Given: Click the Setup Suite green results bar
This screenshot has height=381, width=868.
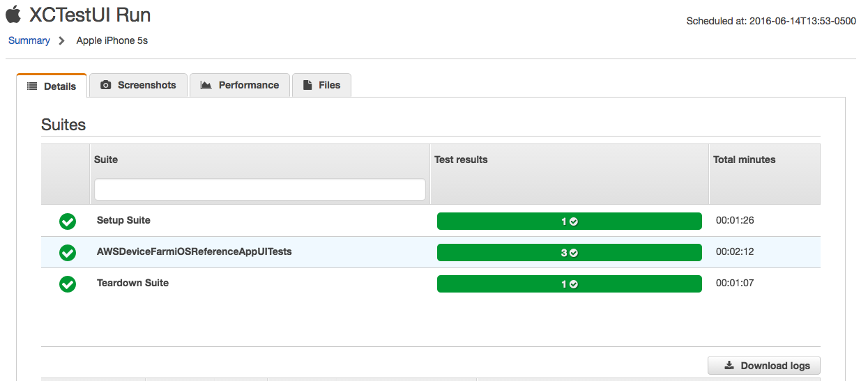Looking at the screenshot, I should 569,221.
